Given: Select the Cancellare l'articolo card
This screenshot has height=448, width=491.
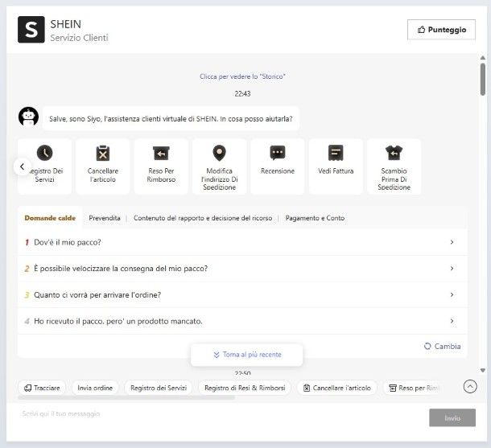Looking at the screenshot, I should pos(103,166).
